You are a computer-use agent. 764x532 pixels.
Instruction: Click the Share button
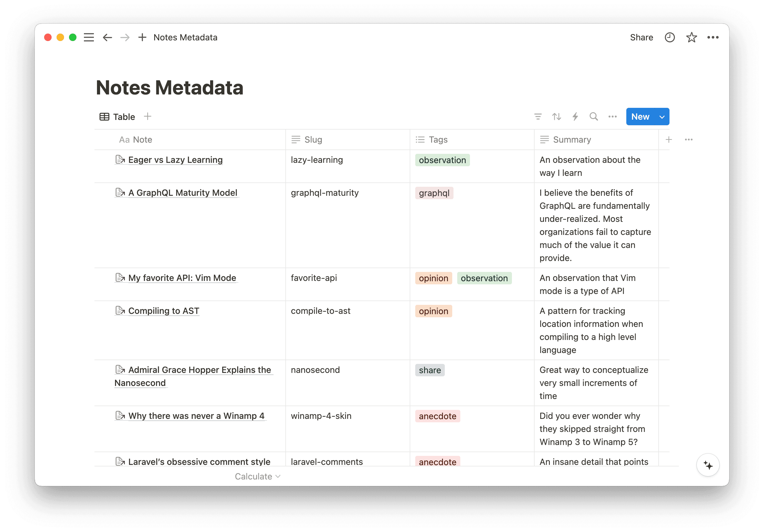pyautogui.click(x=641, y=37)
